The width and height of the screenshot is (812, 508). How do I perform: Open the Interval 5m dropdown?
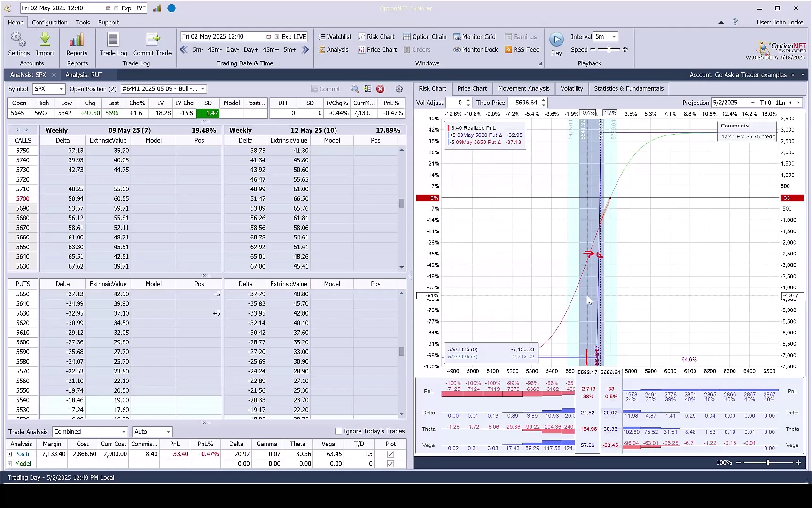(x=614, y=37)
